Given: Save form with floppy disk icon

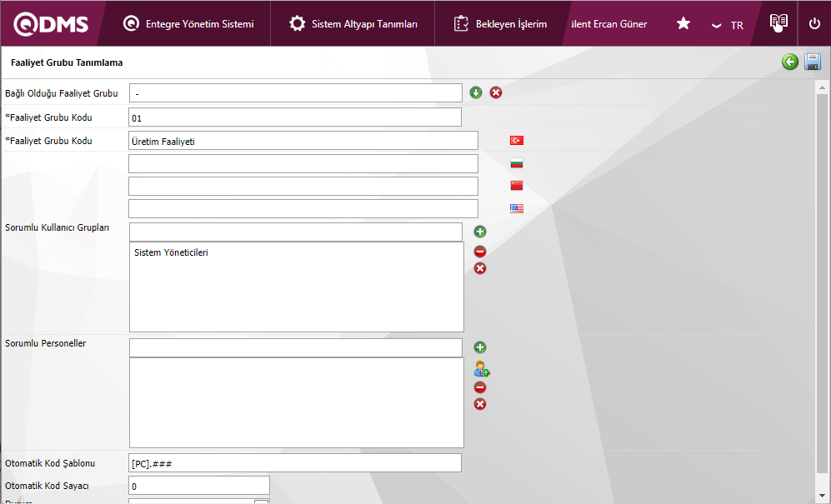Looking at the screenshot, I should tap(813, 62).
